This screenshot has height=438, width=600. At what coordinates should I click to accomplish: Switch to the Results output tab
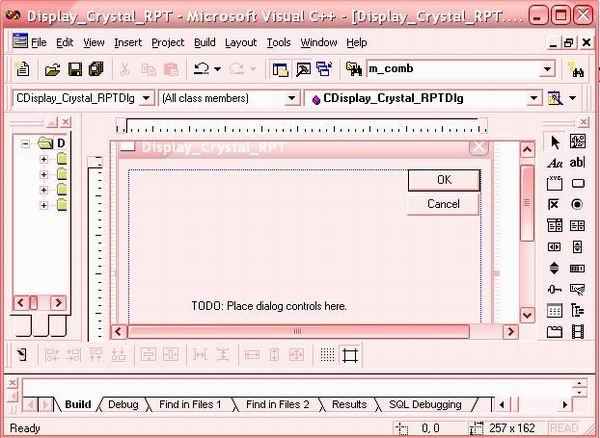349,404
